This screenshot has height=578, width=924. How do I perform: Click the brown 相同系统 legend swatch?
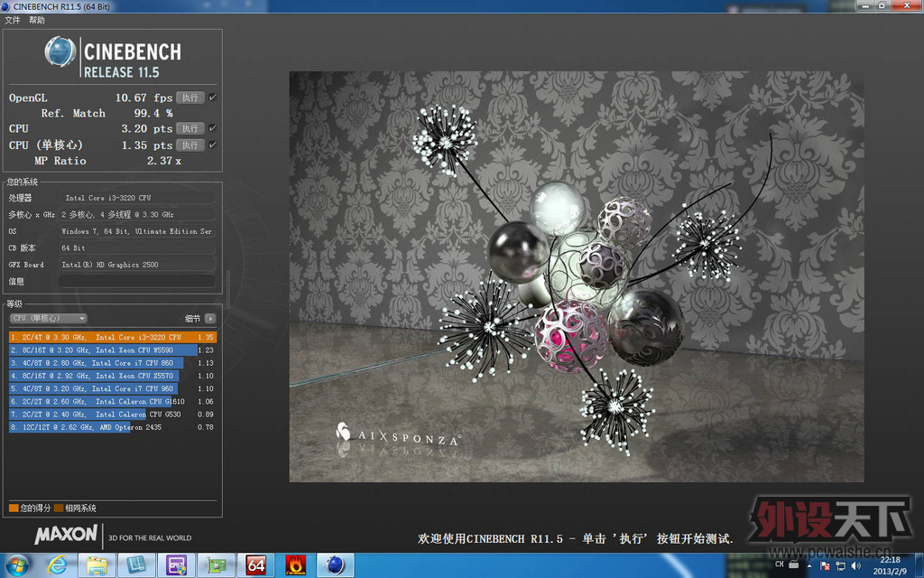click(59, 508)
